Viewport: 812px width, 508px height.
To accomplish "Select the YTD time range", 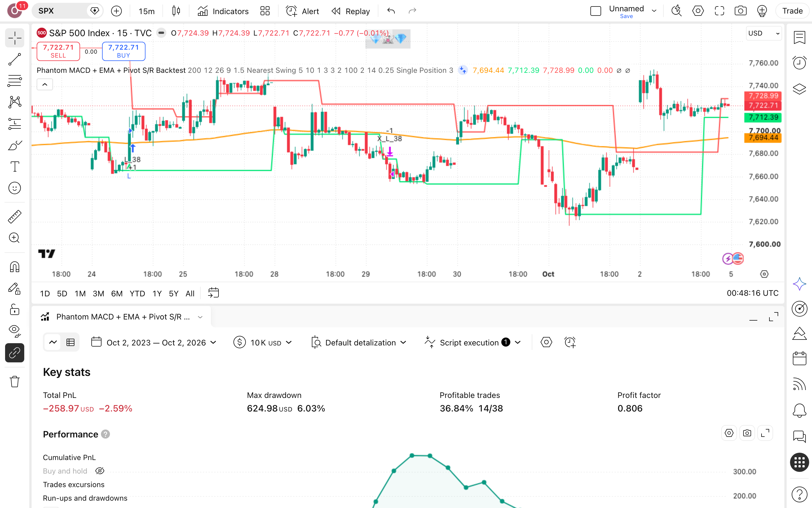I will [x=137, y=294].
